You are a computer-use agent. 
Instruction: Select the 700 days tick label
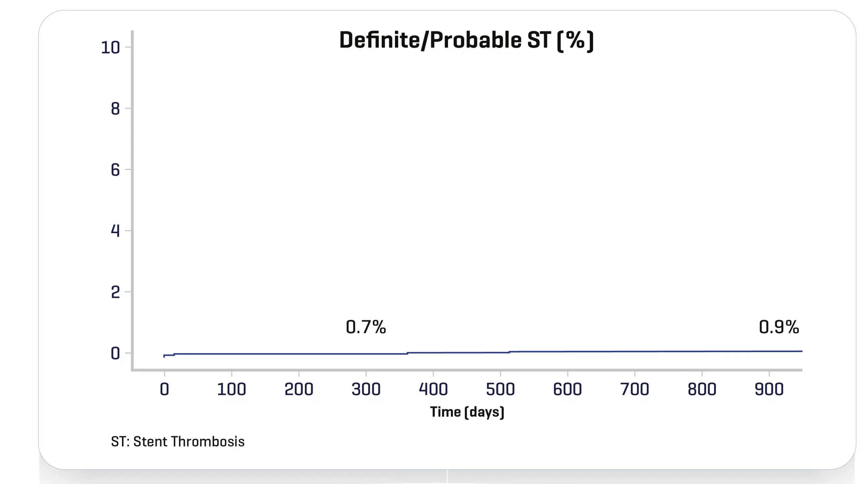[635, 389]
